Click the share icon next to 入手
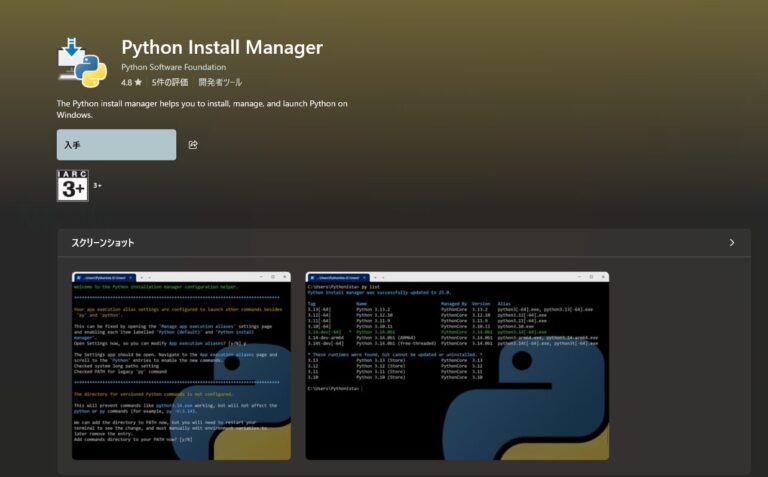Image resolution: width=768 pixels, height=477 pixels. tap(193, 144)
